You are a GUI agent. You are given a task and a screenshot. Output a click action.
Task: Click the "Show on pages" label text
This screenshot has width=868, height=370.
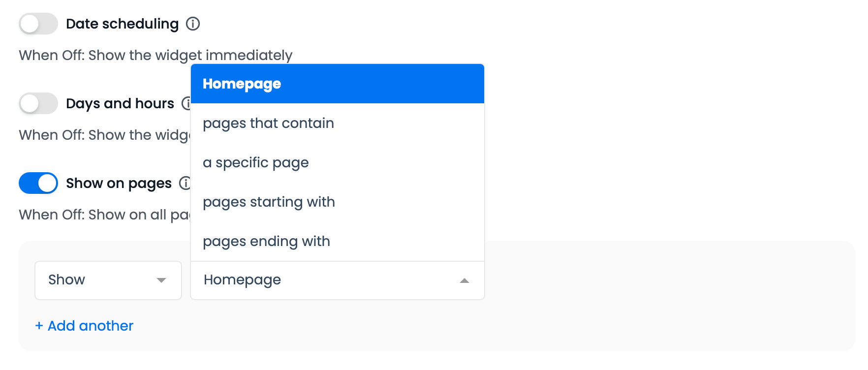(119, 183)
